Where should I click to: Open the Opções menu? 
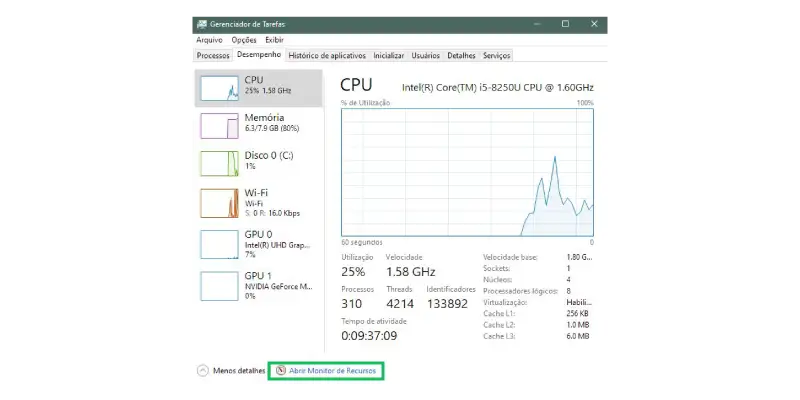244,40
